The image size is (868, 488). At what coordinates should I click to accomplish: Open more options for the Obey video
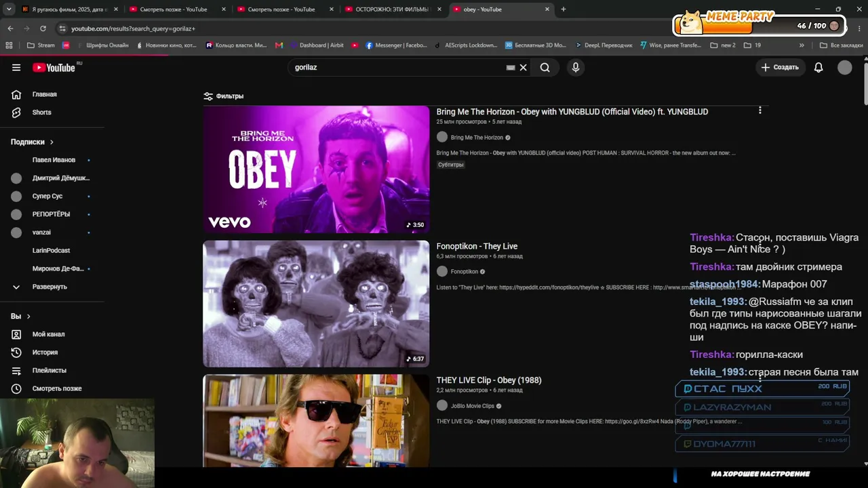coord(760,110)
